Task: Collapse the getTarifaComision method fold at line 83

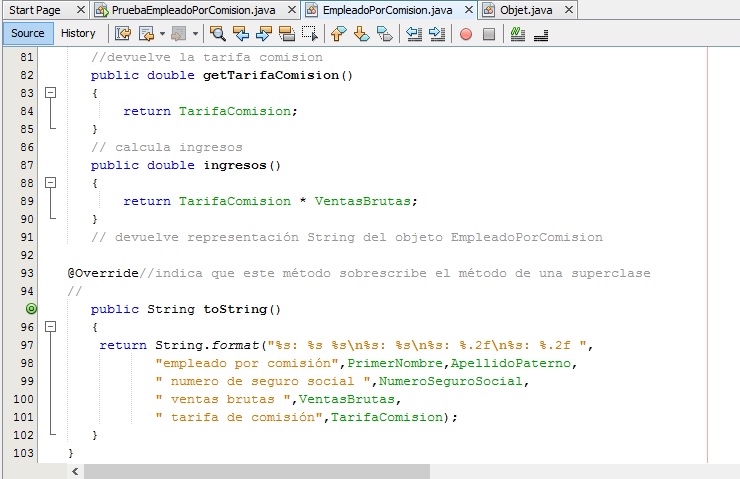Action: (48, 93)
